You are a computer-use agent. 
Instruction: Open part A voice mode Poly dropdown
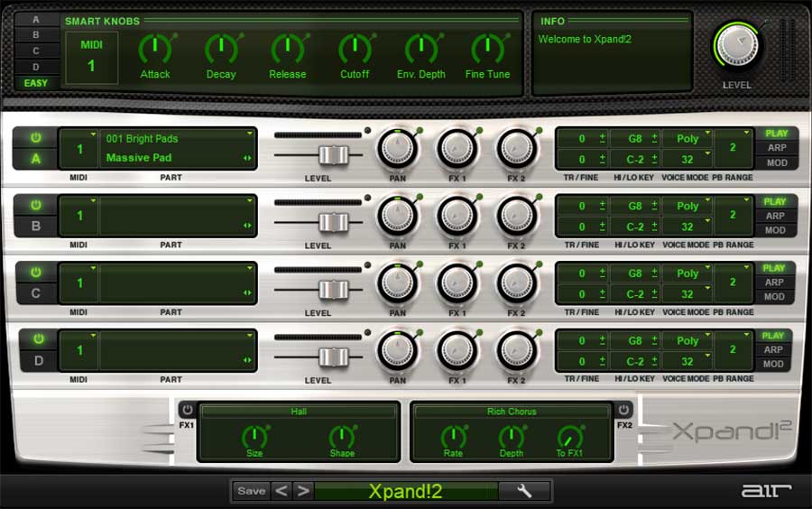(687, 138)
